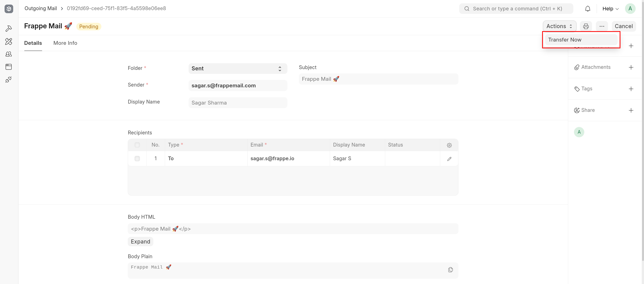
Task: Switch to the Details tab
Action: click(x=33, y=43)
